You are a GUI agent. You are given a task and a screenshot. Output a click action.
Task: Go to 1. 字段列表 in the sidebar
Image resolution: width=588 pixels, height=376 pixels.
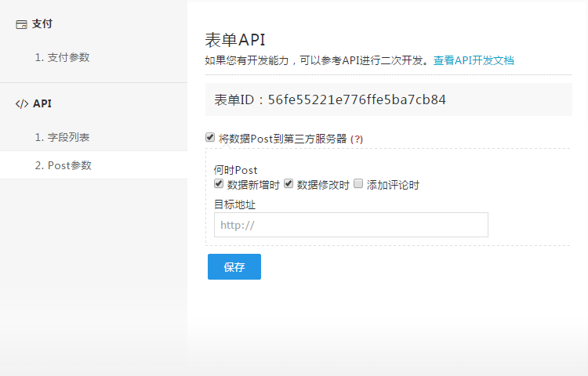[x=62, y=137]
